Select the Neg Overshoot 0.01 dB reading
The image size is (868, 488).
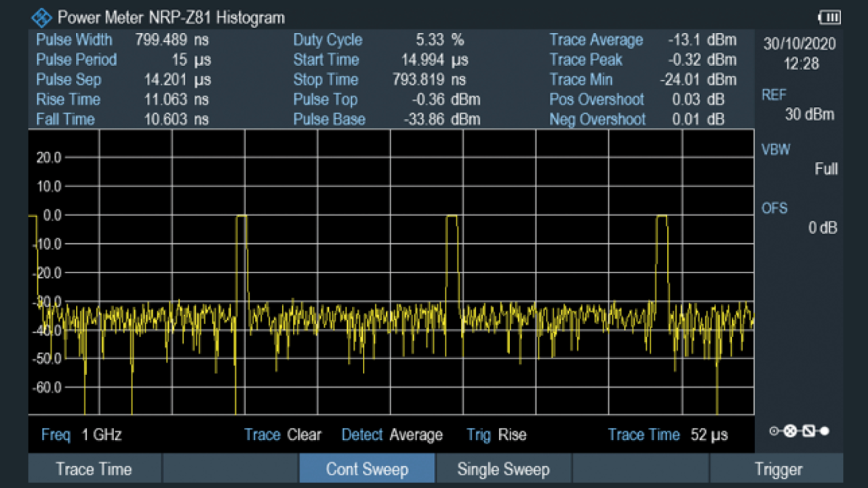tap(637, 119)
